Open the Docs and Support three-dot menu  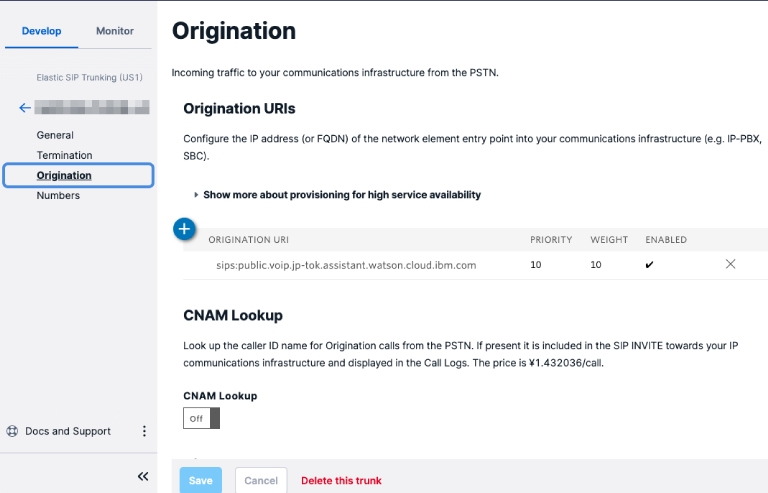pos(144,431)
